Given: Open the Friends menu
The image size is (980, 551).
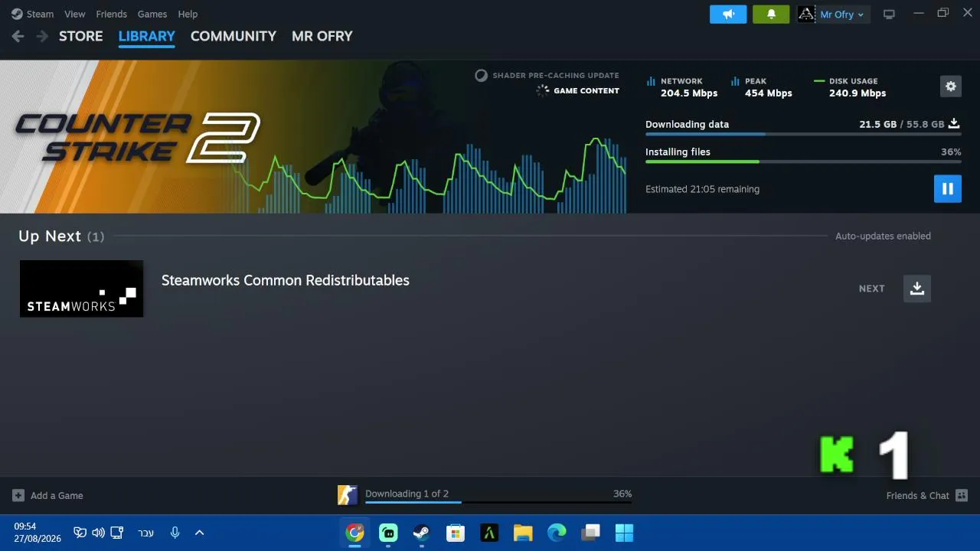Looking at the screenshot, I should (x=112, y=14).
